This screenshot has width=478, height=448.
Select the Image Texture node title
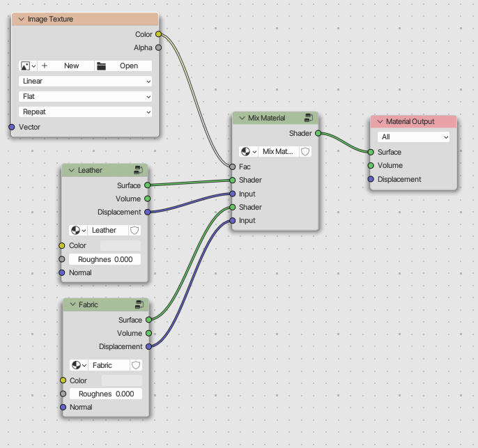(50, 20)
